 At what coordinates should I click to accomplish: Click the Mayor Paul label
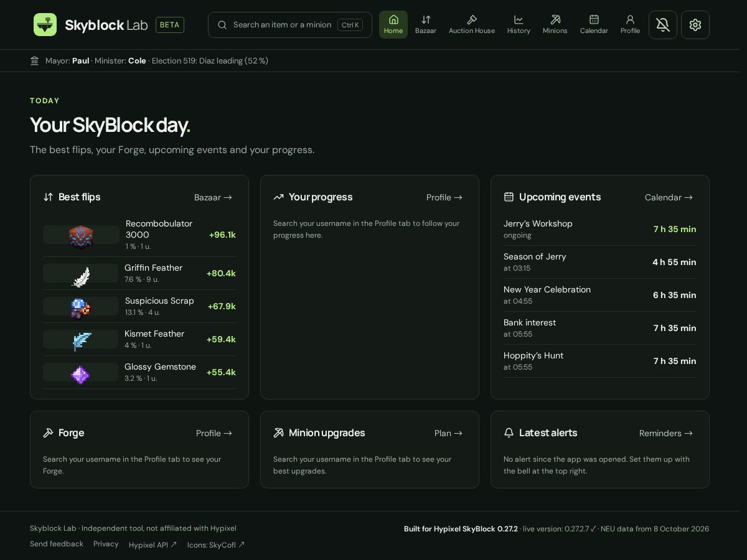tap(67, 60)
